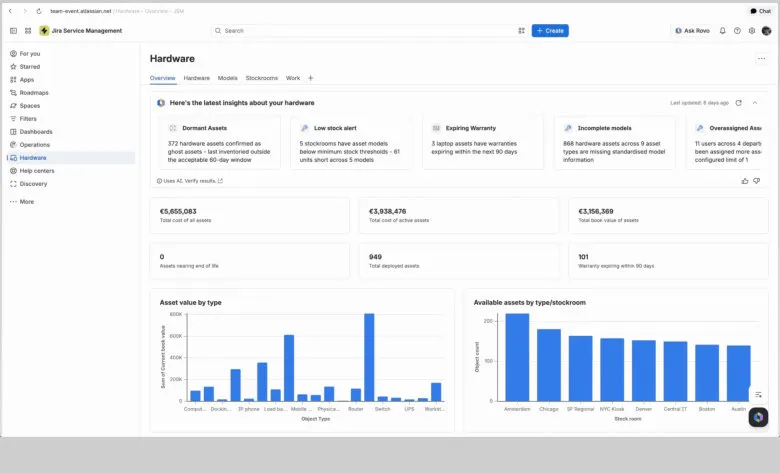This screenshot has width=780, height=473.
Task: Add a new tab with plus icon
Action: [x=310, y=78]
